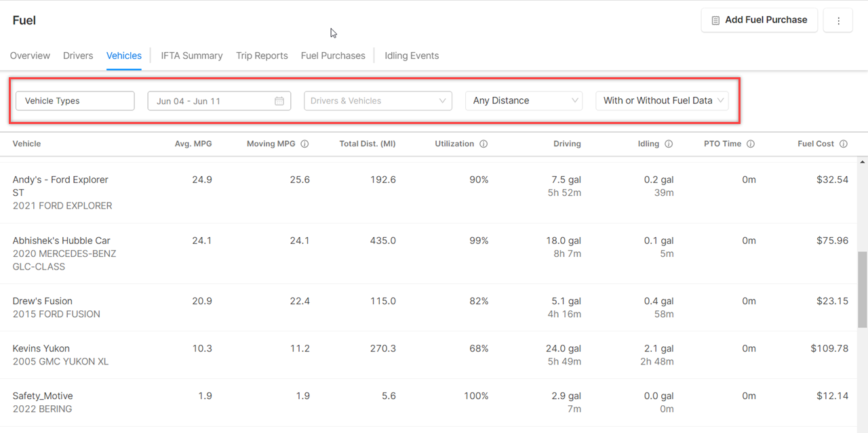Open the calendar icon in date field

pyautogui.click(x=279, y=101)
